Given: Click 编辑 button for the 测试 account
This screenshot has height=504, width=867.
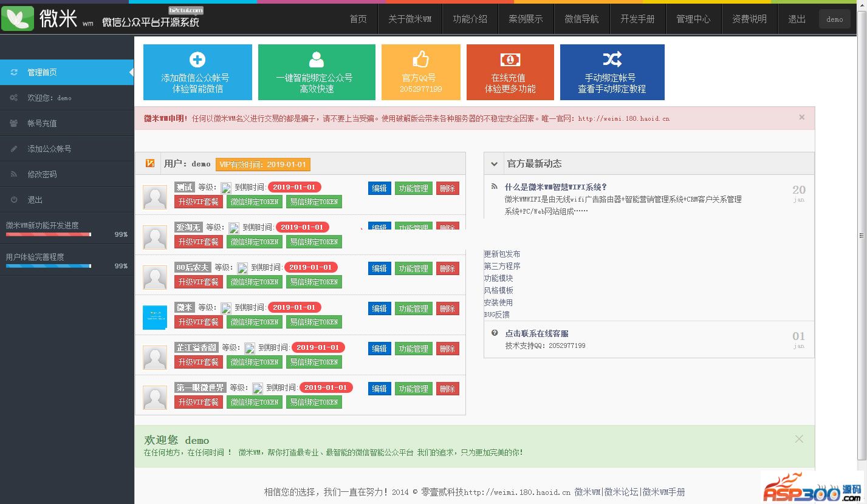Looking at the screenshot, I should coord(379,188).
